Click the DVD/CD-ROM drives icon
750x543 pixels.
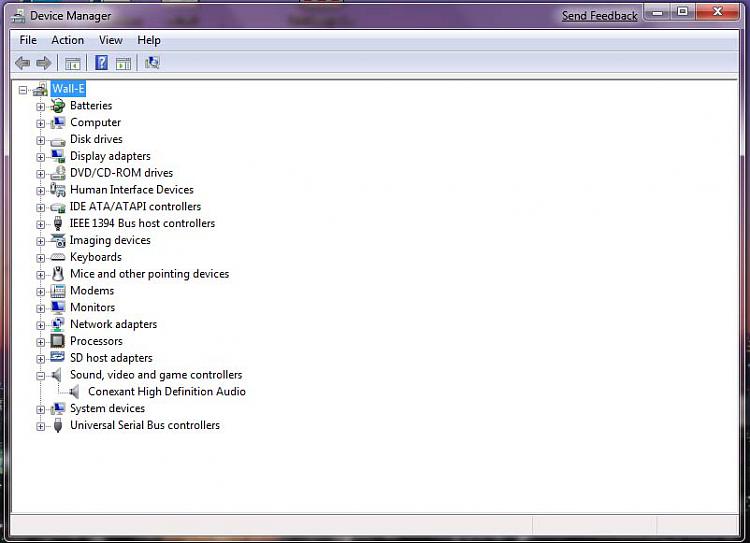tap(58, 173)
